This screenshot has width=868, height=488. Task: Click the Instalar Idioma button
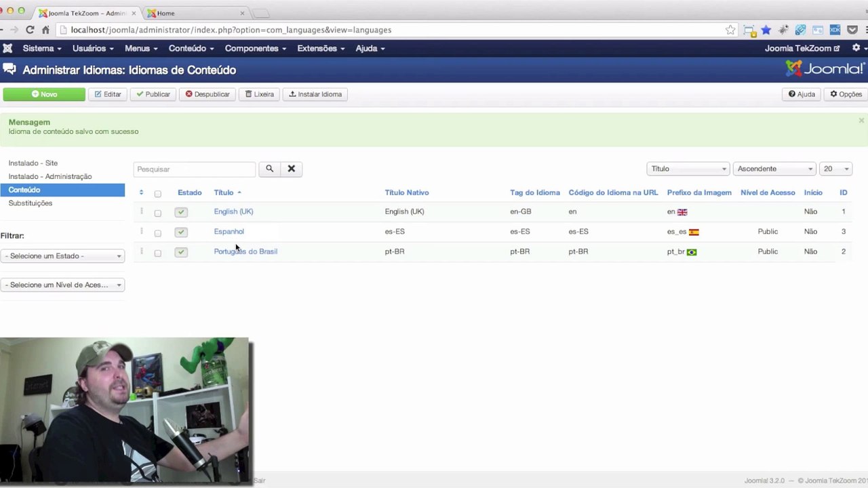315,94
